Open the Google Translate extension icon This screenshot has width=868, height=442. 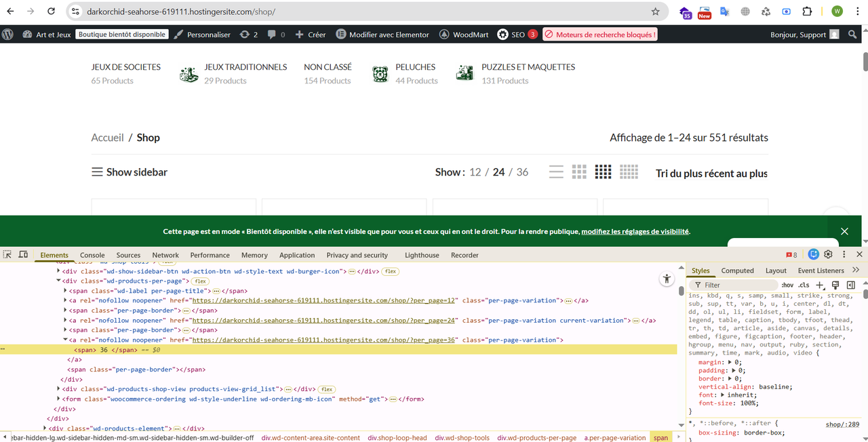725,12
